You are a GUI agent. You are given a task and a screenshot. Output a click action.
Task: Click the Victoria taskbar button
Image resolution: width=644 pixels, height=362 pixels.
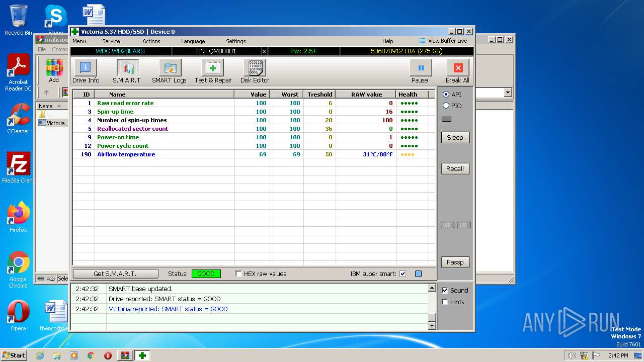tap(142, 355)
